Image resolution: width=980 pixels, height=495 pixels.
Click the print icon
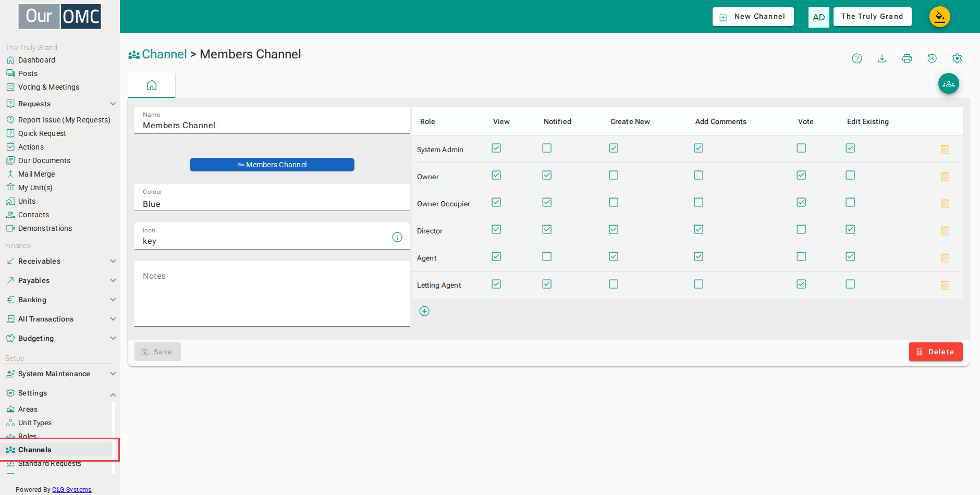tap(907, 58)
